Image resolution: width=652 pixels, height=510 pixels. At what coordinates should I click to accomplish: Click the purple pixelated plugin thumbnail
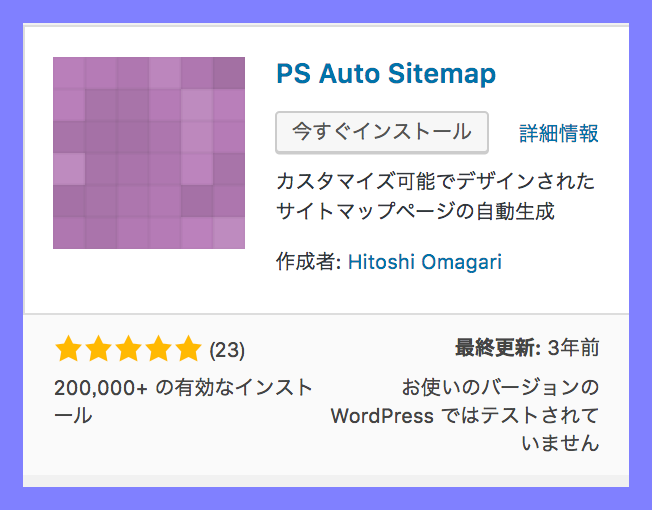[x=149, y=153]
